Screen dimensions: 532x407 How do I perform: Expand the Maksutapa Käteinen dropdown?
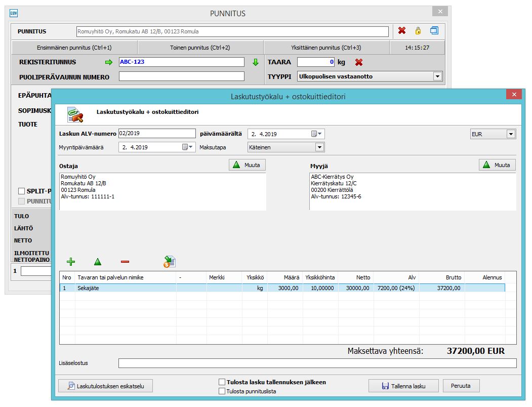click(x=319, y=147)
